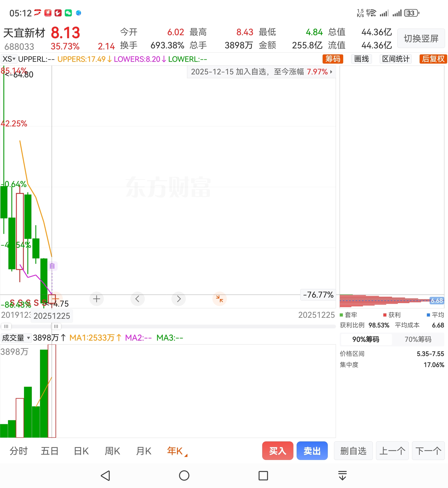Tap the left arrow chart navigation icon
This screenshot has width=448, height=488.
pos(137,299)
